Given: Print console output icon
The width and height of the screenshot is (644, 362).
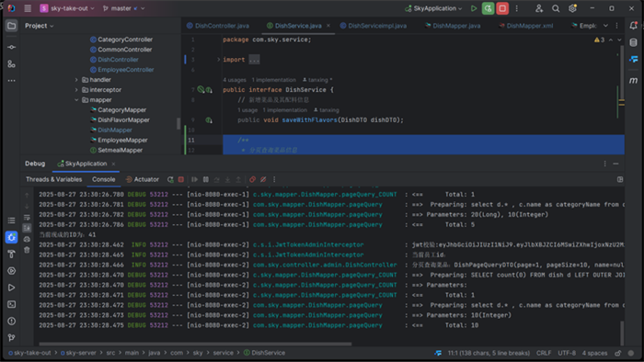Looking at the screenshot, I should tap(27, 239).
